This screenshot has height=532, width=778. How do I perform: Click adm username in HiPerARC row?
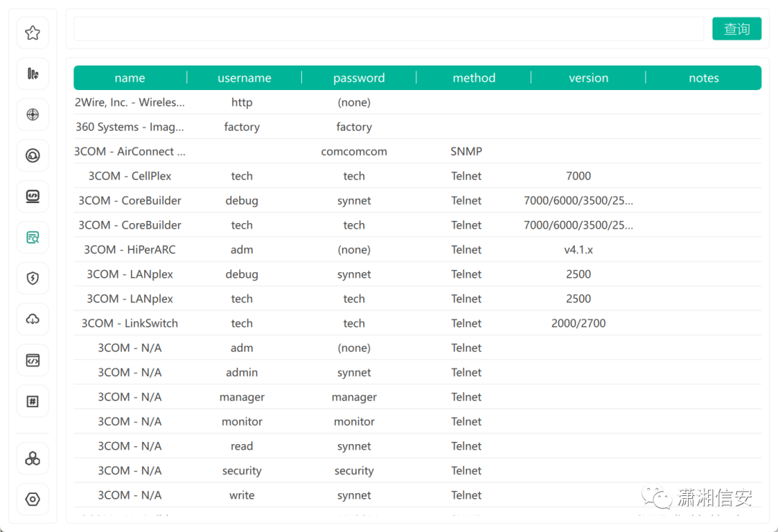click(241, 250)
